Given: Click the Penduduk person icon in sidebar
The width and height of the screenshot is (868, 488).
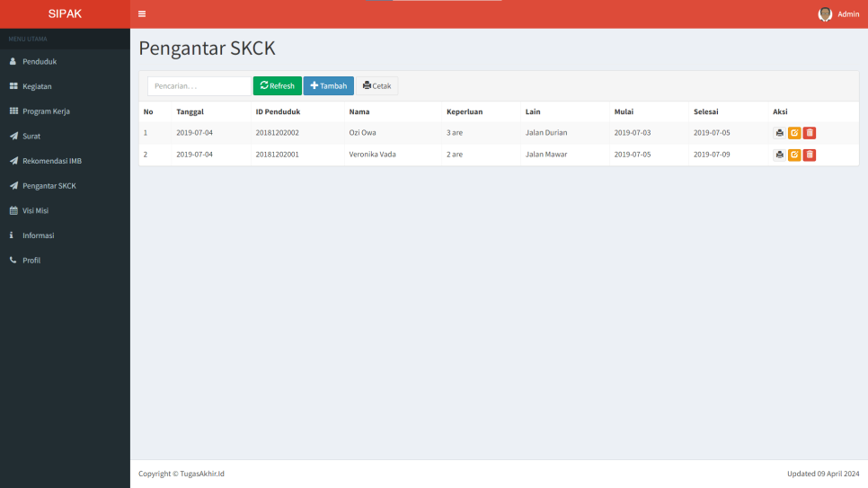Looking at the screenshot, I should tap(13, 61).
